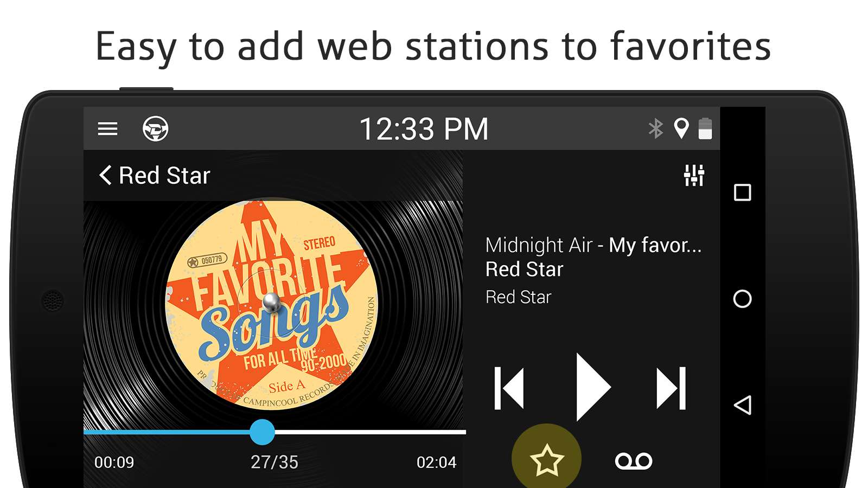The image size is (868, 488).
Task: Tap the My Favorite Songs album art
Action: tap(271, 304)
